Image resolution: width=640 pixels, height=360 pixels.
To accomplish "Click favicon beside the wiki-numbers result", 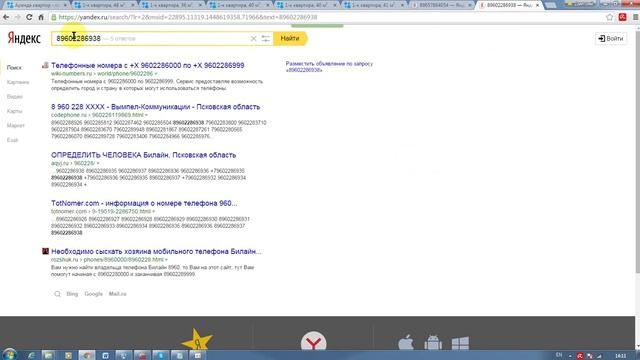I will pos(45,65).
